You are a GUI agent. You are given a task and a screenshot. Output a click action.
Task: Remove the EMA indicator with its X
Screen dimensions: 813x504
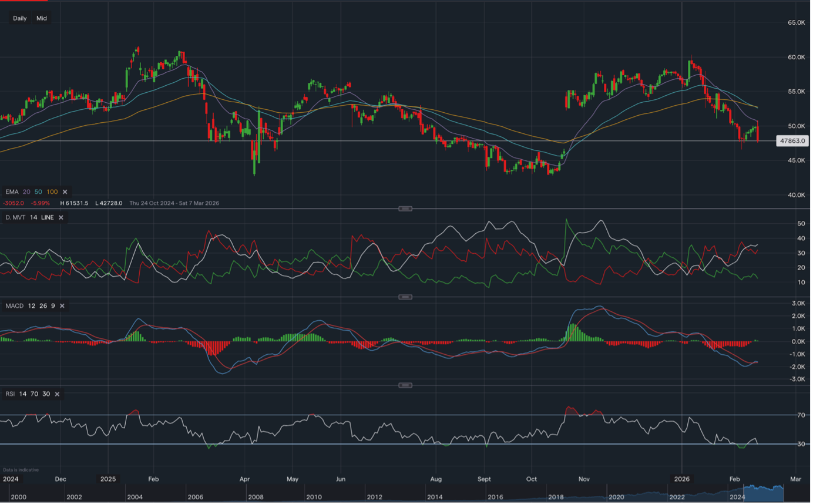point(65,192)
